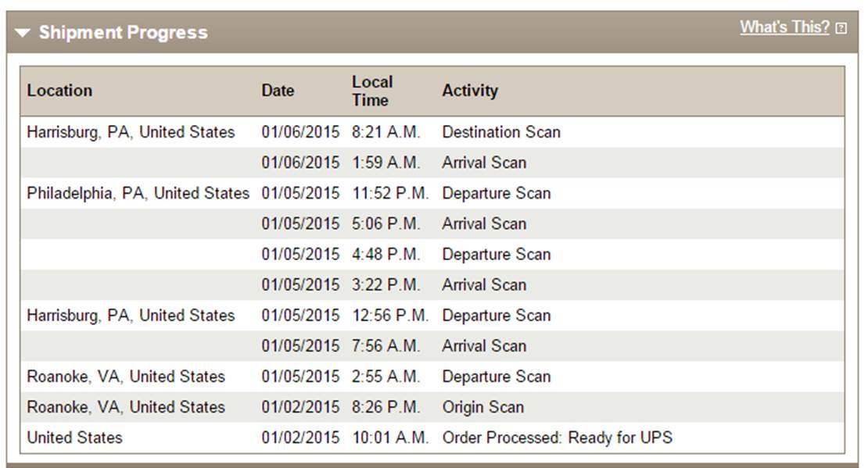Select the 5:06 P.M. Arrival Scan row
Viewport: 868px width, 468px height.
(x=432, y=223)
